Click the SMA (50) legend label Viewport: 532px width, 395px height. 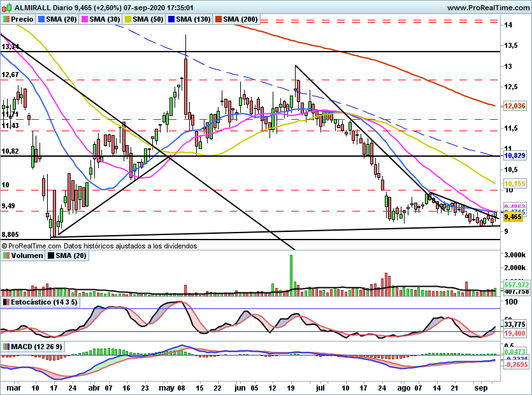[x=147, y=20]
